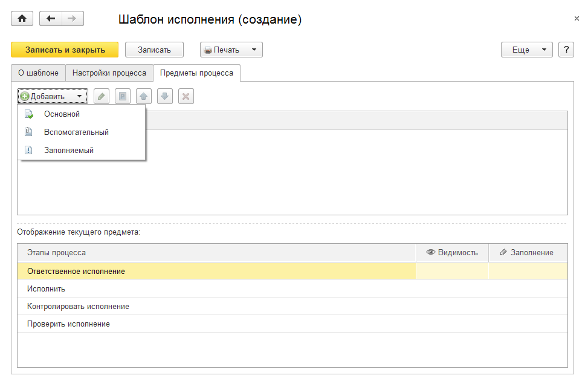Click the red X delete icon
Viewport: 588px width, 381px height.
(186, 96)
